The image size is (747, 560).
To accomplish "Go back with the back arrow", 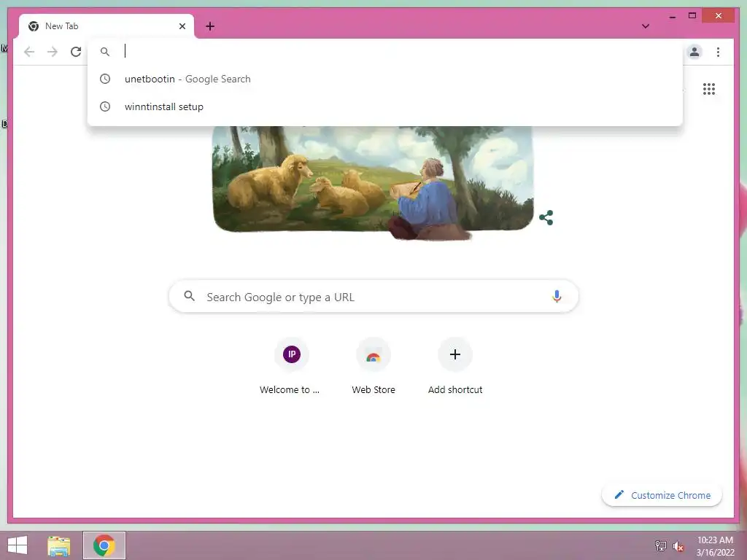I will click(x=29, y=52).
